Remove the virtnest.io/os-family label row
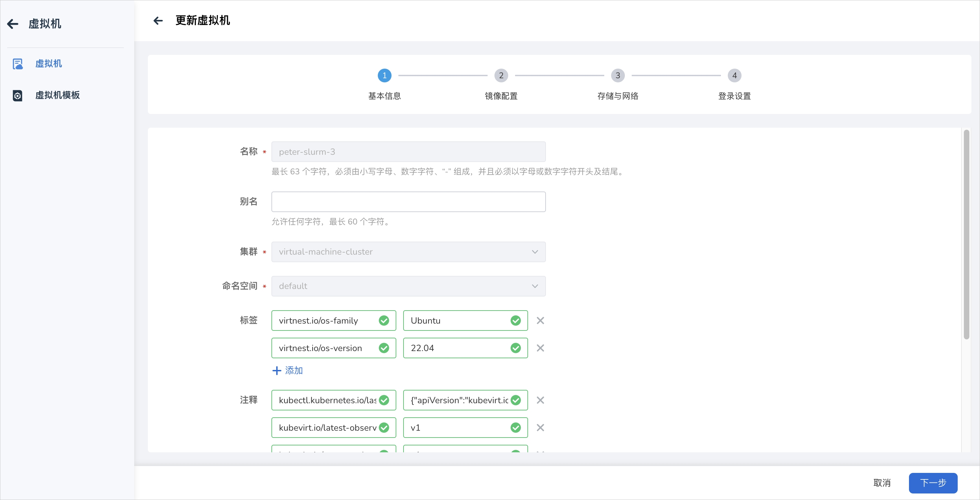The image size is (980, 500). 540,321
